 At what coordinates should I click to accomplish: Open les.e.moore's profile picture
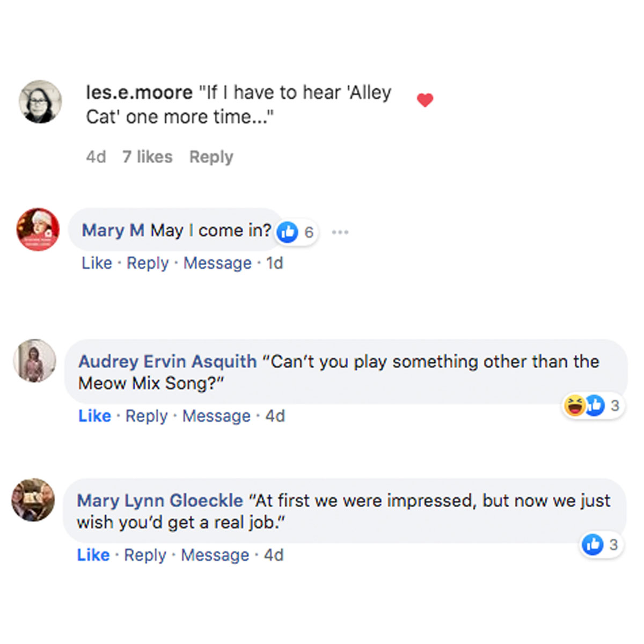pyautogui.click(x=40, y=102)
